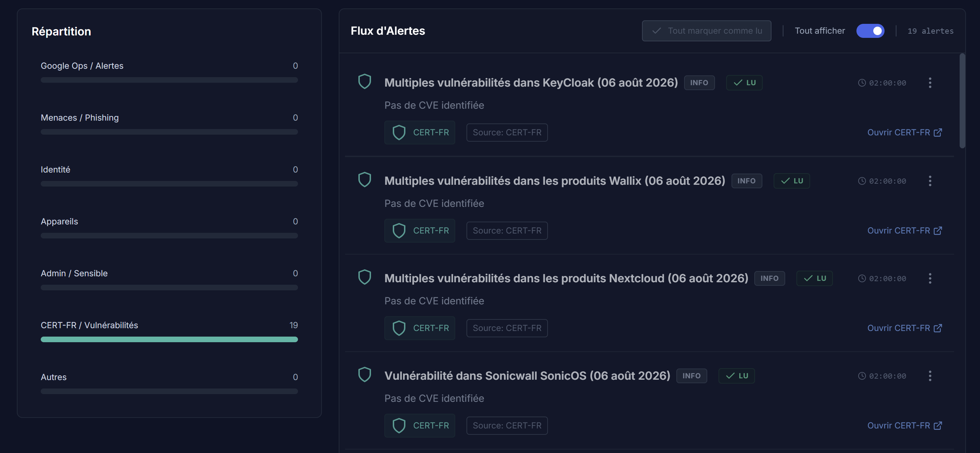Viewport: 980px width, 453px height.
Task: Click the clock timestamp on the KeyCloak alert
Action: coord(882,83)
